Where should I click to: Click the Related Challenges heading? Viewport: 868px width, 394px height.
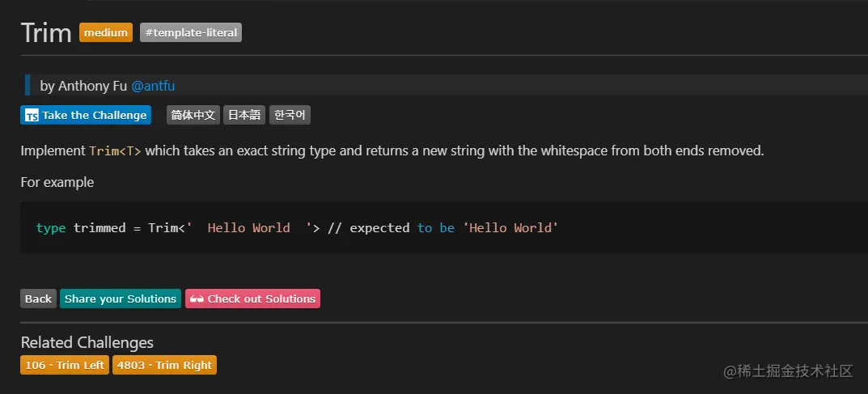(x=87, y=342)
